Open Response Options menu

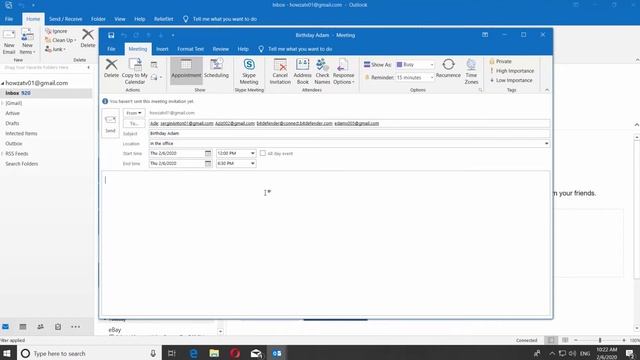click(x=343, y=71)
